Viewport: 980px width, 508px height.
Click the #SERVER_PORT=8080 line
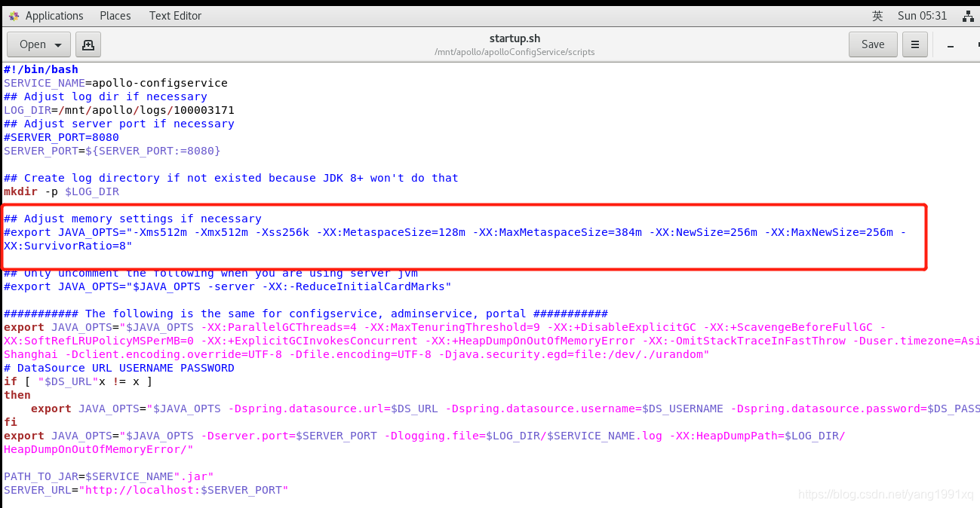tap(61, 137)
